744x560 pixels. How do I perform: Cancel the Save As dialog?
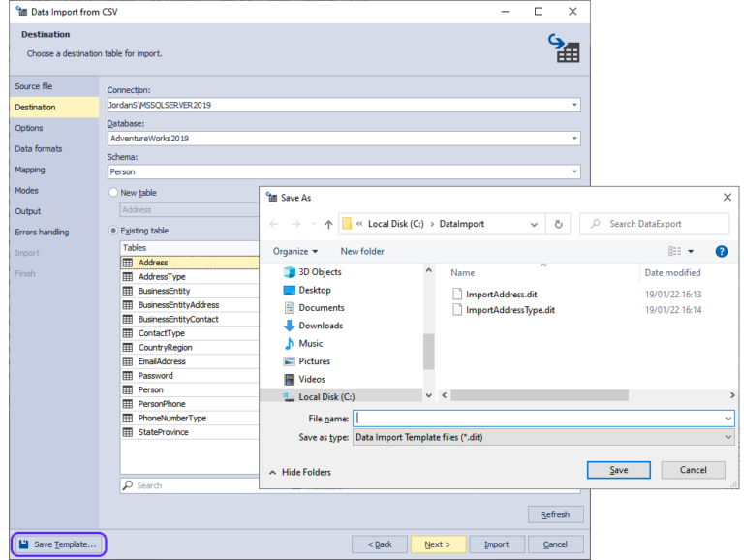click(693, 470)
